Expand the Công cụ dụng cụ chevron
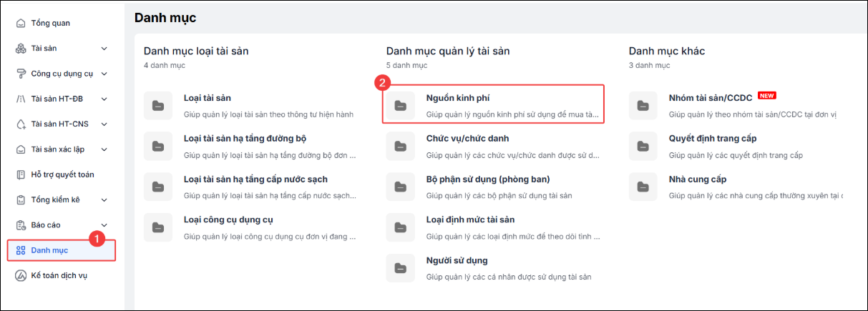Screen dimensions: 868x311 tap(104, 74)
